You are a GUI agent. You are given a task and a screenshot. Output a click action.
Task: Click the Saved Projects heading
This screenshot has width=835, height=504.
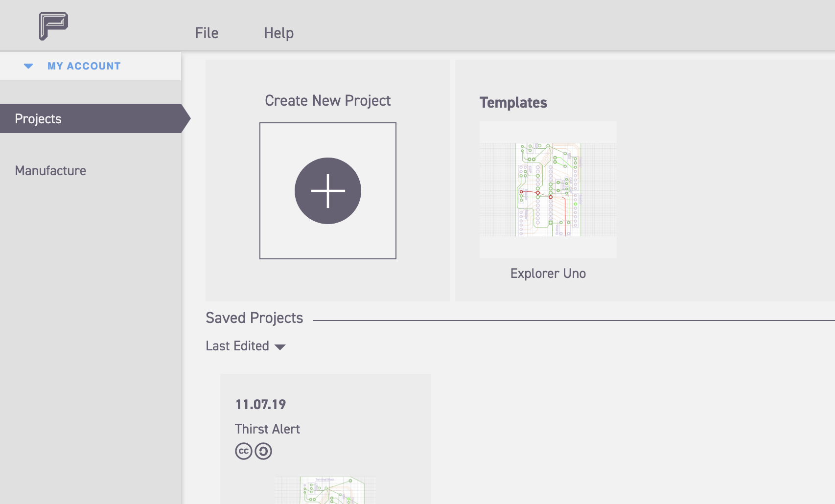click(255, 318)
